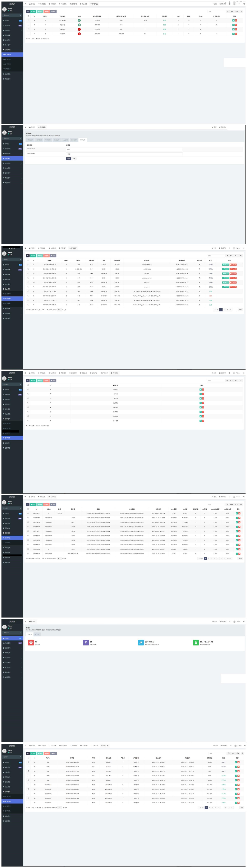Click fullscreen icon in dashboard screen header
Viewport: 247px width, 868px height.
pyautogui.click(x=229, y=622)
